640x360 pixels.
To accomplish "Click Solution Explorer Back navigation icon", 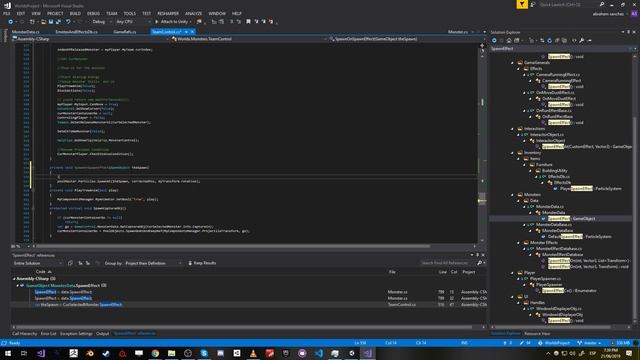I will [494, 40].
